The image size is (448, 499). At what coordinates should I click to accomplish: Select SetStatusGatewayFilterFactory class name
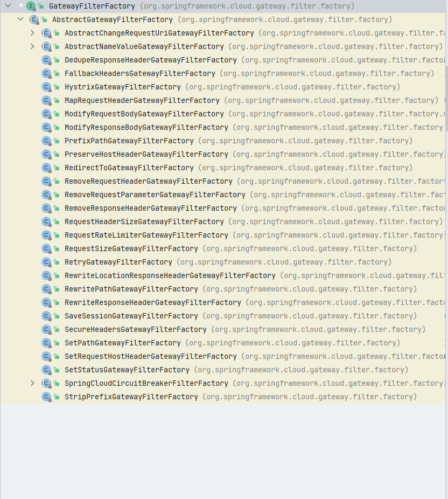[127, 370]
